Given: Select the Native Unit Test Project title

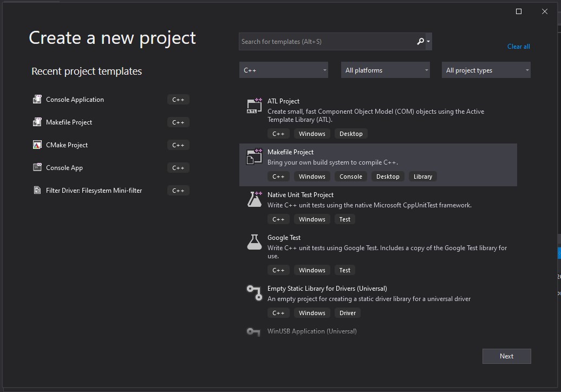Looking at the screenshot, I should click(x=300, y=195).
